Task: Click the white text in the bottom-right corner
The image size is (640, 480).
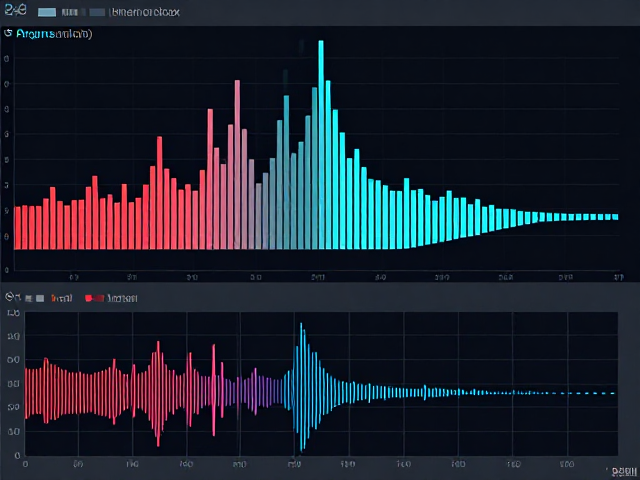Action: (624, 472)
